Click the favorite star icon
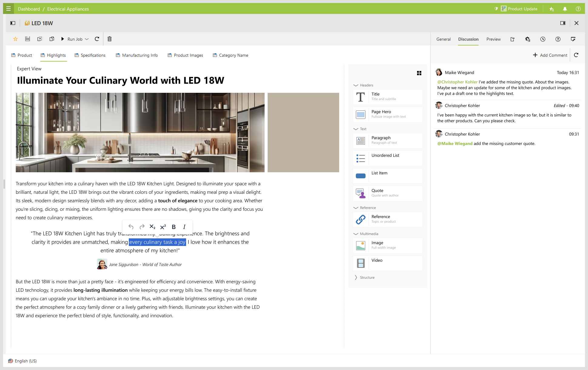This screenshot has width=588, height=370. pos(15,39)
